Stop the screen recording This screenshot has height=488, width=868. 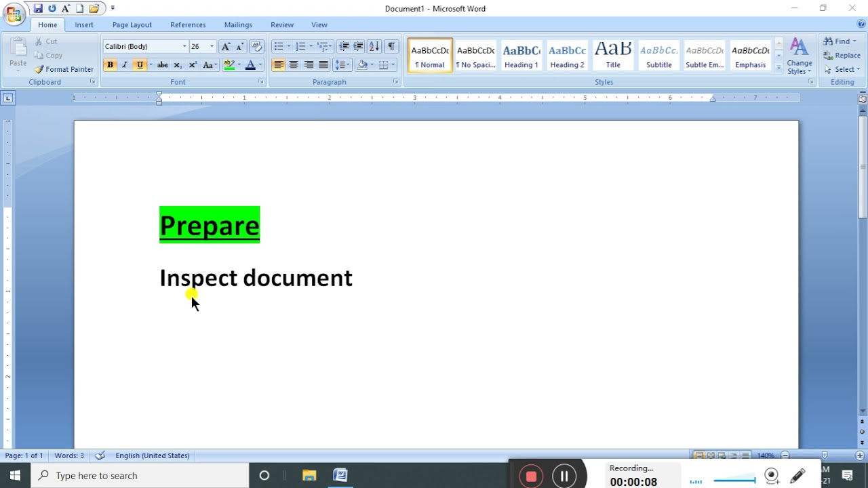pos(531,476)
